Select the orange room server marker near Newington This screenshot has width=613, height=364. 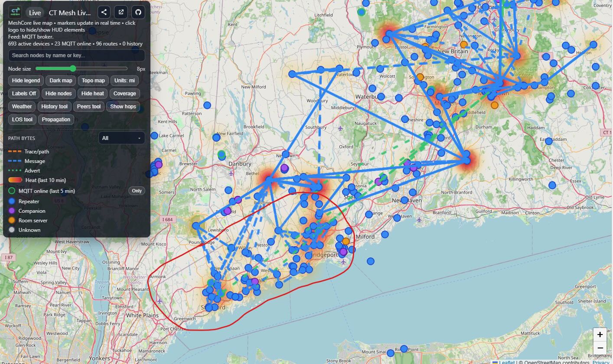tap(463, 44)
